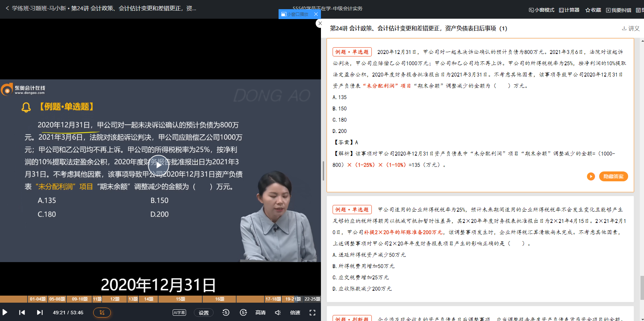Enable 小窗模式 mini window mode
Viewport: 644px width, 321px height.
click(x=542, y=10)
